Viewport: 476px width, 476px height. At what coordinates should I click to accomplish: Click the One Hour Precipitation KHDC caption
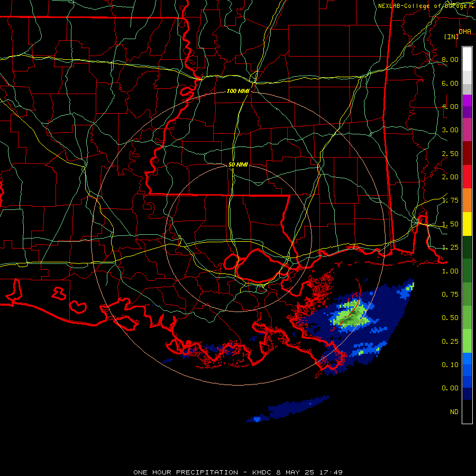(x=238, y=472)
